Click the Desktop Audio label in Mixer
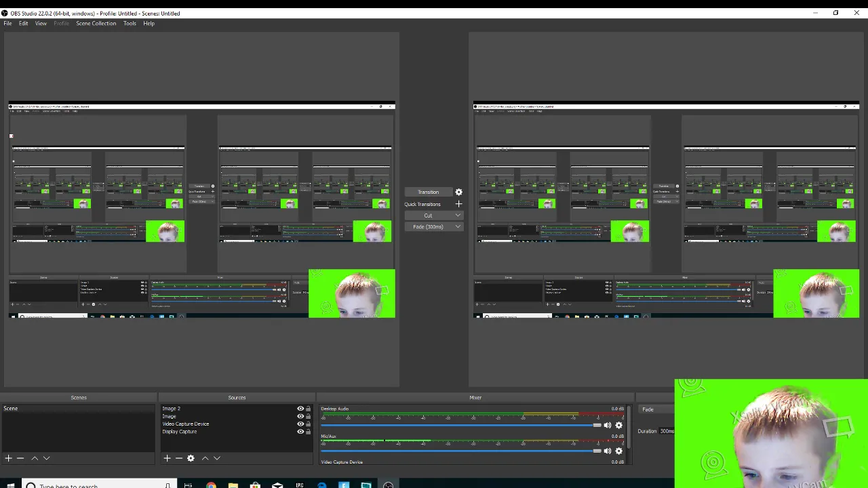Viewport: 868px width, 488px height. [x=335, y=409]
